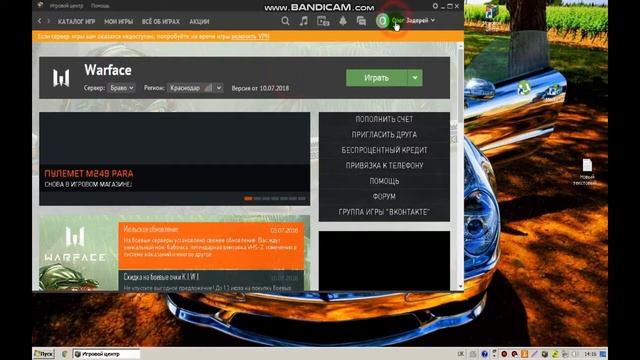This screenshot has width=640, height=360.
Task: Click the black video panel under the side menu
Action: 384,261
